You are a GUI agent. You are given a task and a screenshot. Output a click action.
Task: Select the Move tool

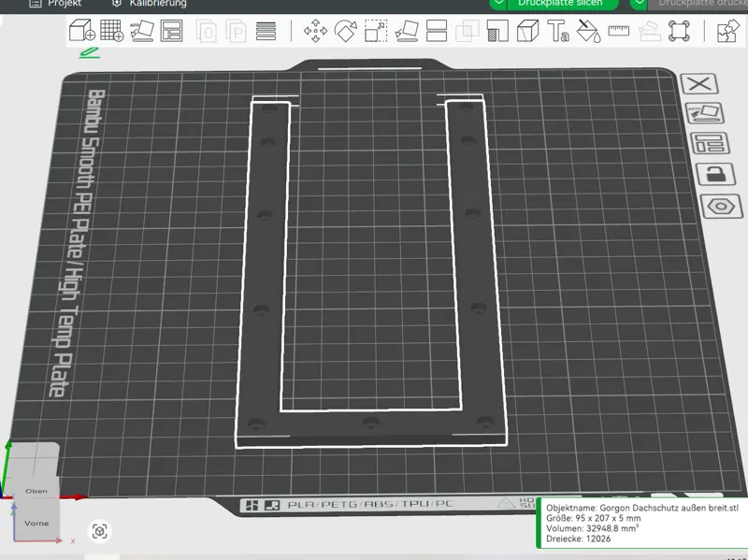[315, 31]
